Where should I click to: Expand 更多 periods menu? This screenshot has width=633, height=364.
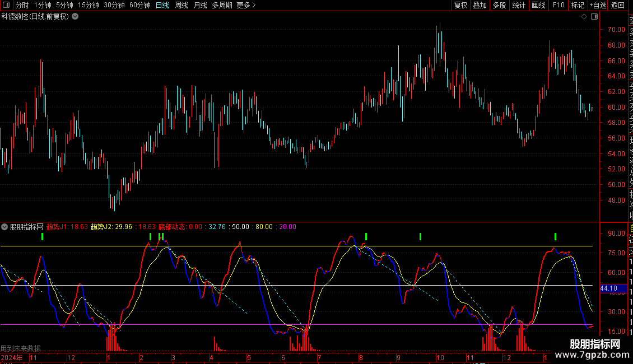(246, 5)
